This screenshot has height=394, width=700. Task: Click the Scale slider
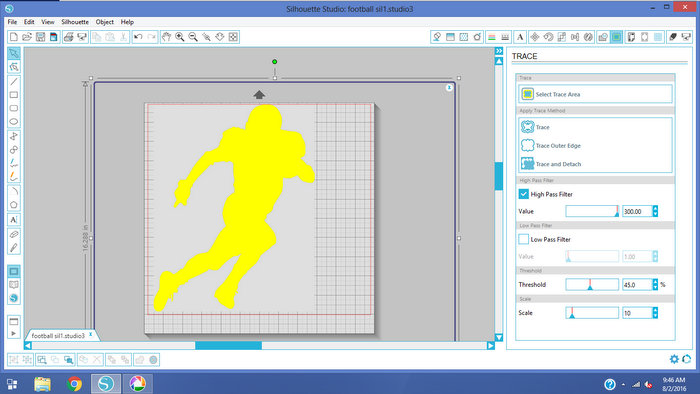click(x=592, y=313)
